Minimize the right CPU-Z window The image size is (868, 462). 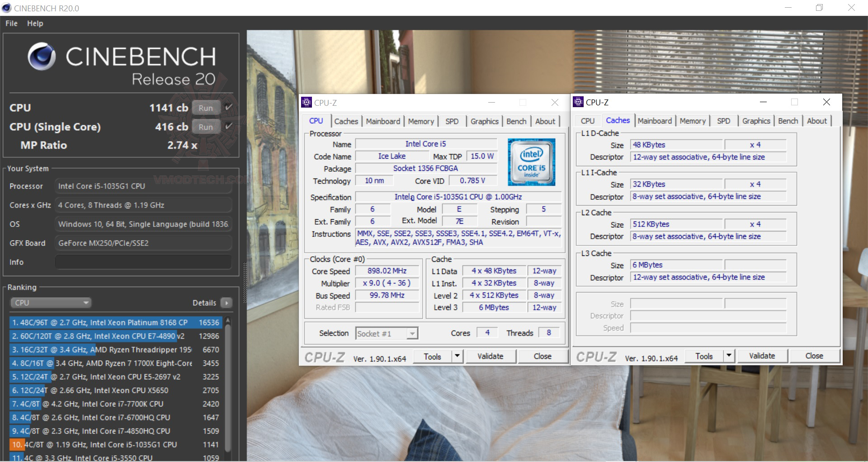pos(763,102)
